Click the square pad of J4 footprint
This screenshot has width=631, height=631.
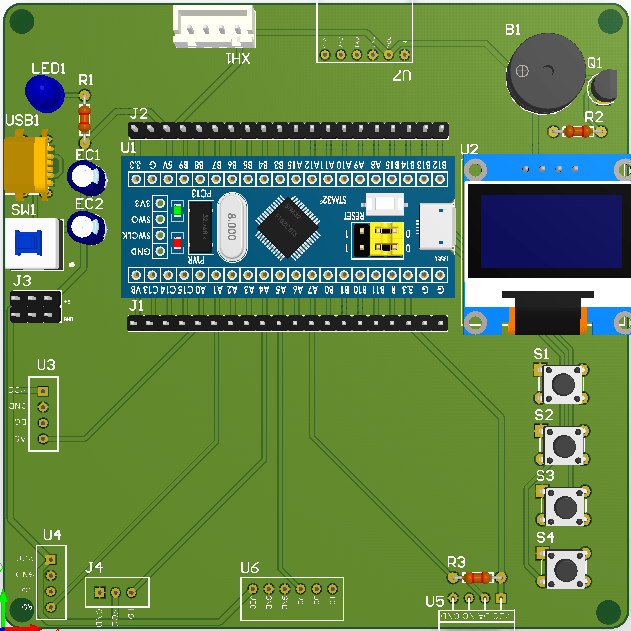click(x=99, y=592)
